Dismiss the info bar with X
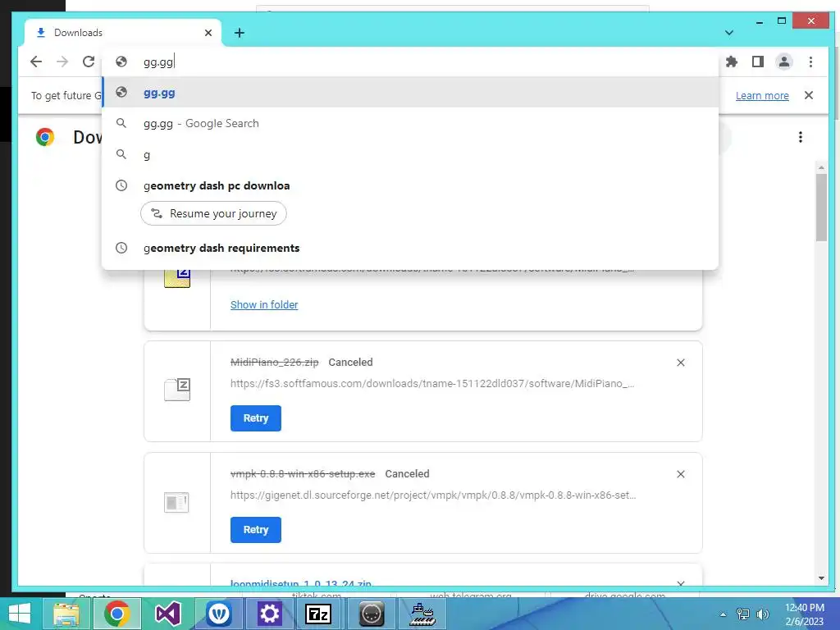840x630 pixels. tap(809, 95)
